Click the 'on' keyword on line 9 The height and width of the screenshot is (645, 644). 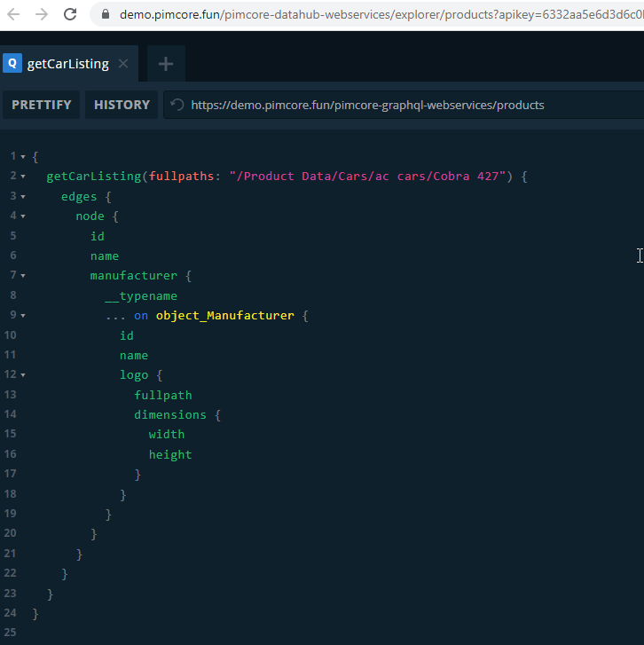tap(141, 316)
